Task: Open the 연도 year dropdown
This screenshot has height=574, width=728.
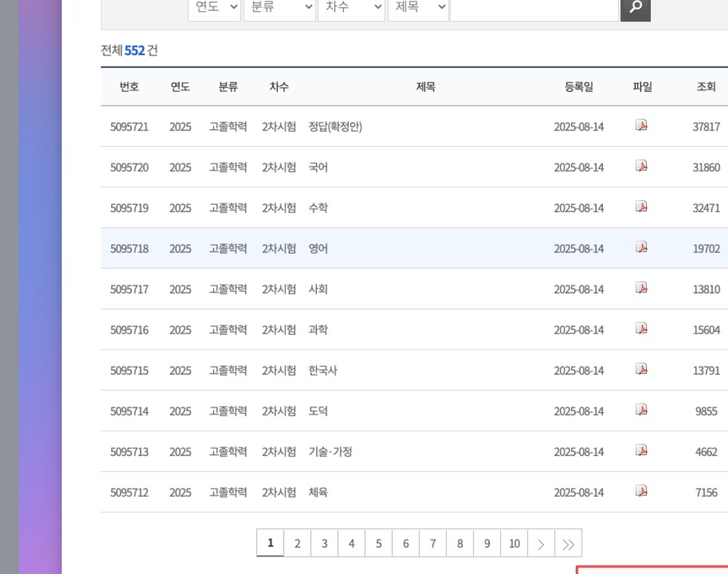Action: click(215, 8)
